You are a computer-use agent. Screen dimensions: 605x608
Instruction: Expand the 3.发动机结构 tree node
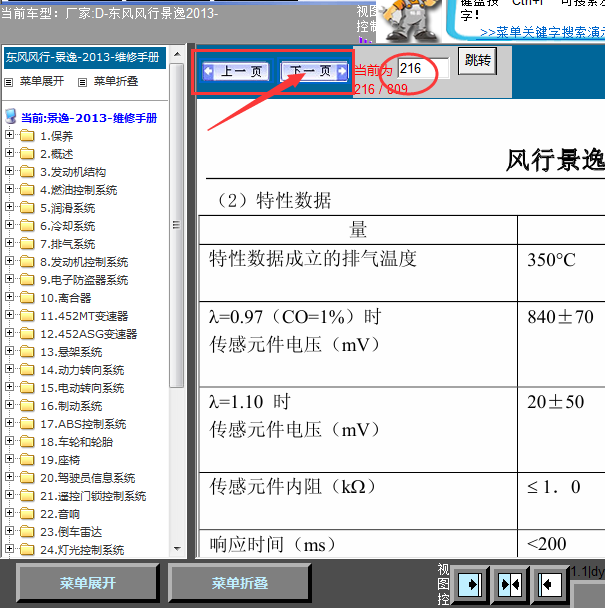tap(9, 171)
